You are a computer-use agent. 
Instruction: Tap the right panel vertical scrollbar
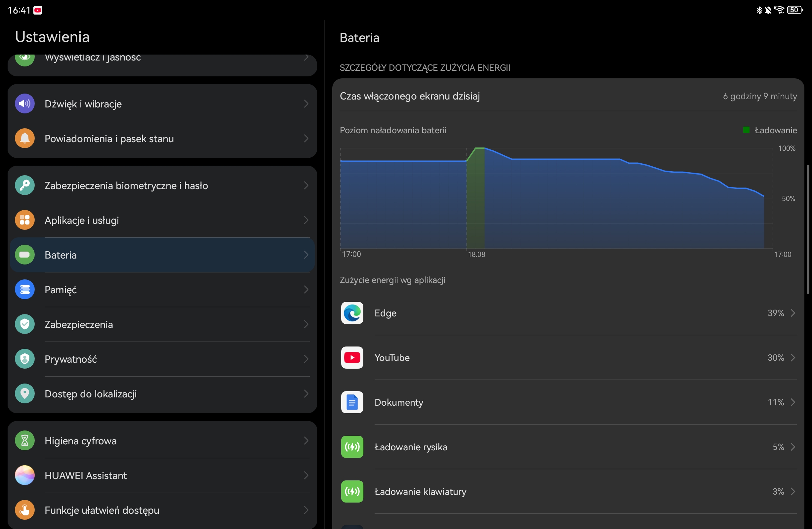click(808, 229)
